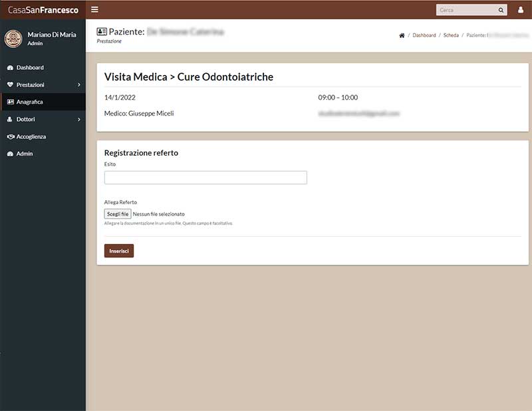Click the home icon in breadcrumb

[x=402, y=35]
